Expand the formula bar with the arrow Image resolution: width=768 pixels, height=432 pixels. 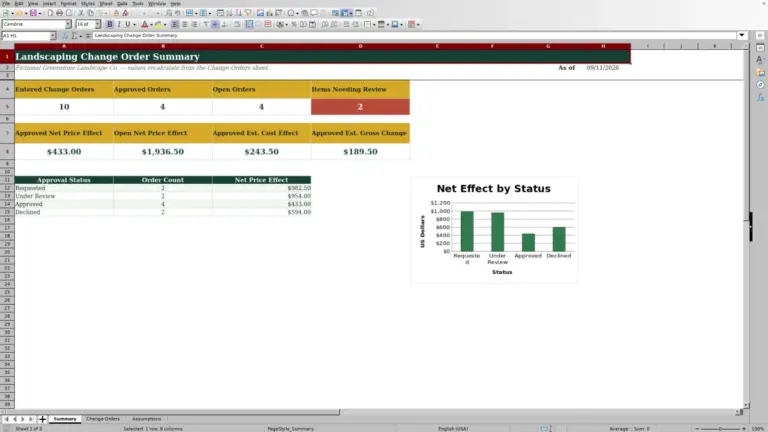(742, 35)
